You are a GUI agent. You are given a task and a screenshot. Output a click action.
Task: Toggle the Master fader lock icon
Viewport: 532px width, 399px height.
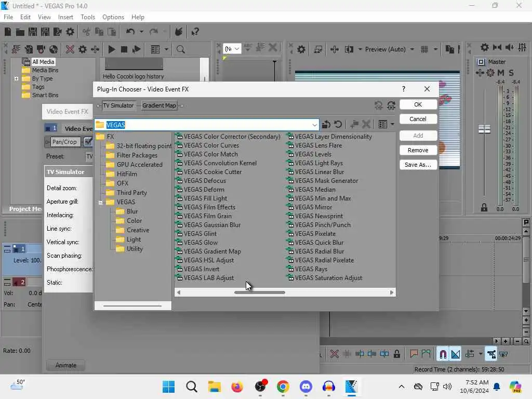pyautogui.click(x=484, y=207)
